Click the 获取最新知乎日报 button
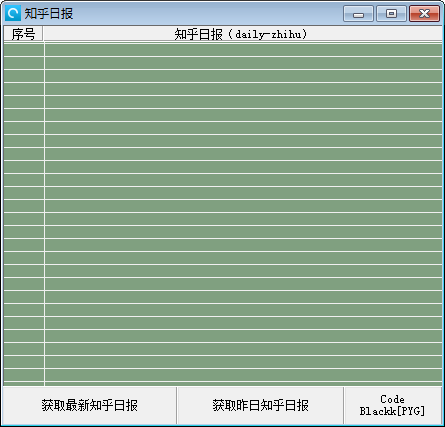This screenshot has width=445, height=427. 89,405
